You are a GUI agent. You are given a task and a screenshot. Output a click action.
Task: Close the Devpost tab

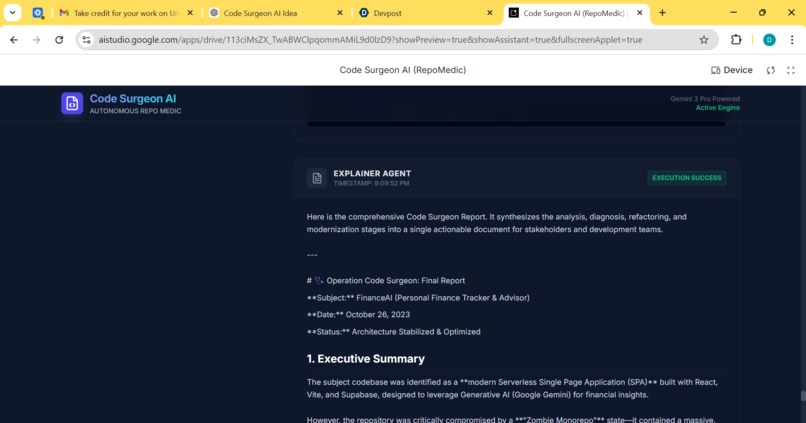[489, 13]
